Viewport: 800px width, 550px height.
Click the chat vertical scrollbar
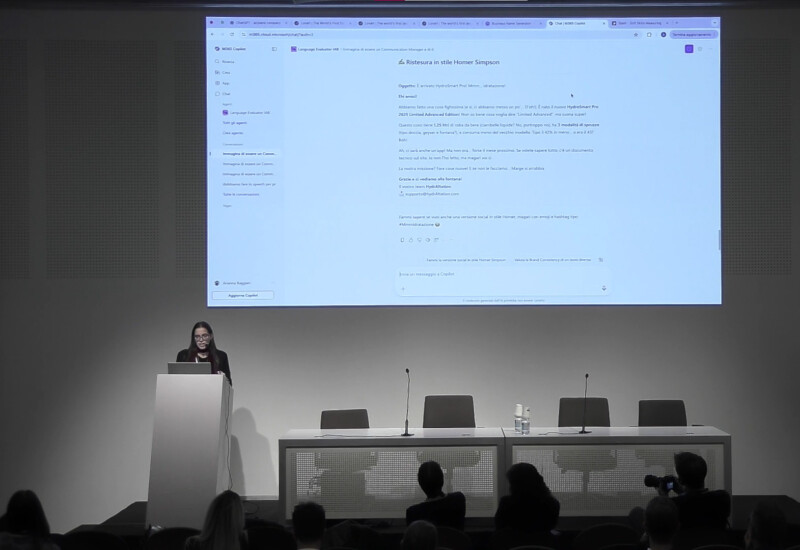click(718, 240)
